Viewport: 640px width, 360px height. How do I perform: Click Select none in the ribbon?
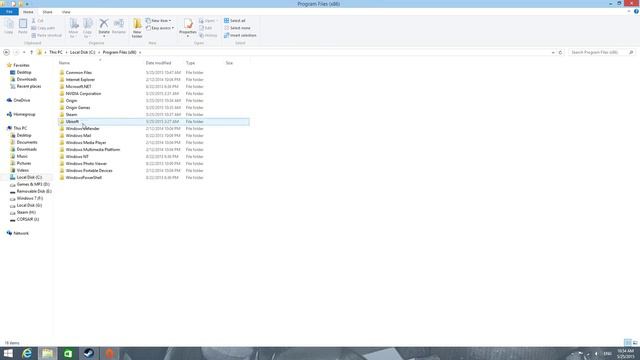[237, 28]
